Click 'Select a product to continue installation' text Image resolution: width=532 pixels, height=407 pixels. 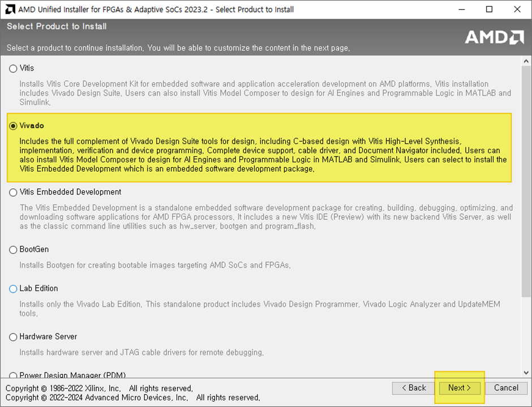[178, 48]
